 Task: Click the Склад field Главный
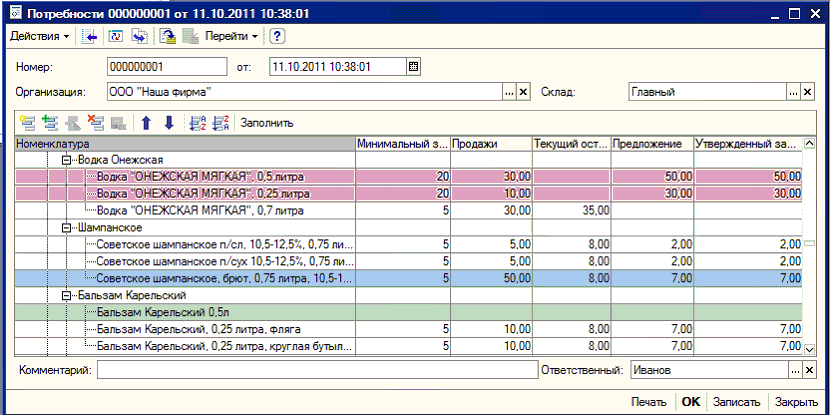point(708,92)
